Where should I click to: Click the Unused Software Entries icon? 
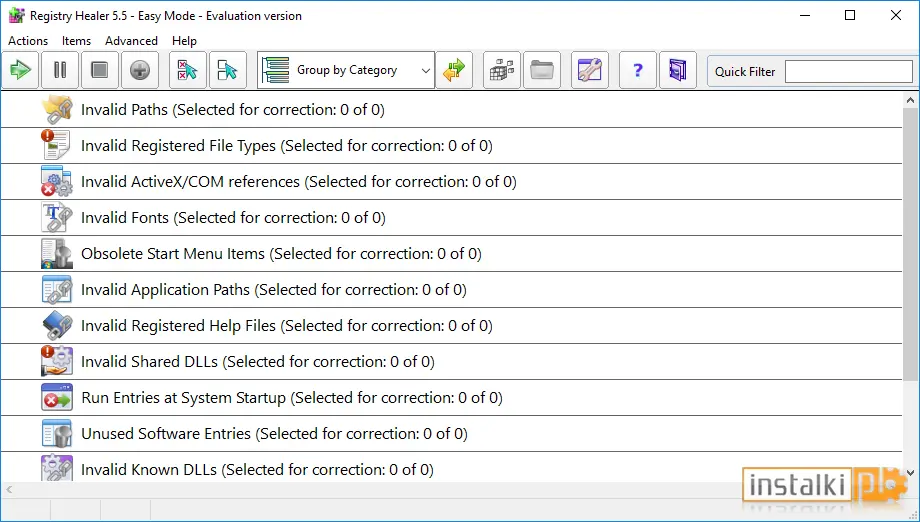pyautogui.click(x=57, y=433)
